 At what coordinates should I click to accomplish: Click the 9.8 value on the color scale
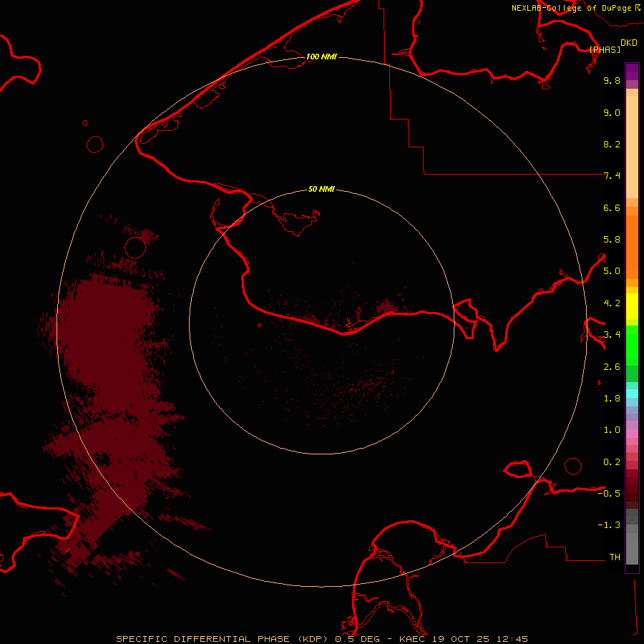tap(612, 80)
